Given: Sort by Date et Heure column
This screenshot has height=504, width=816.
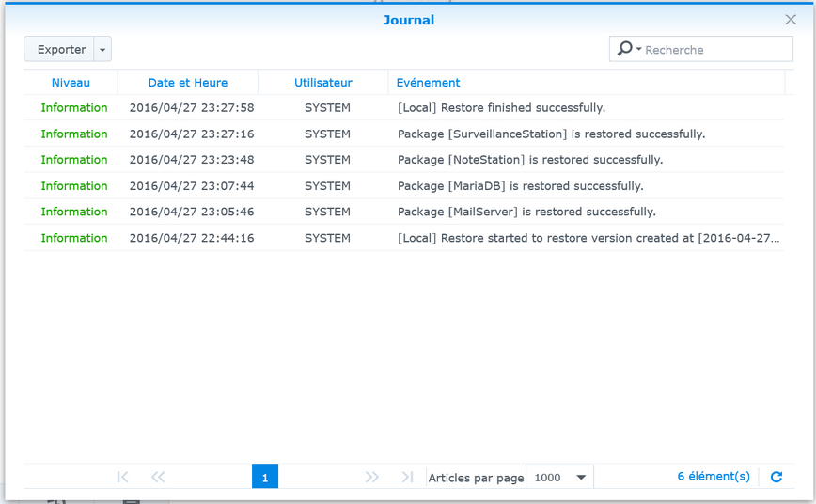Looking at the screenshot, I should (188, 82).
